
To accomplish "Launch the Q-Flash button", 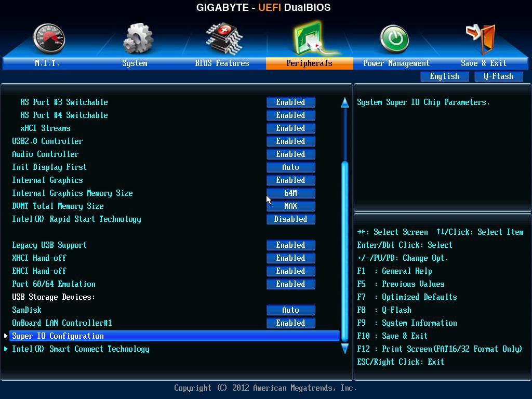I will coord(498,76).
